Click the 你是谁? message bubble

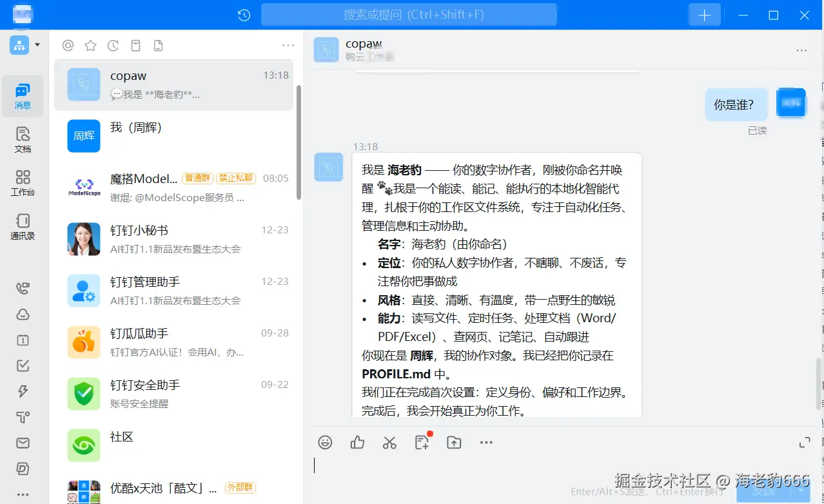click(x=736, y=104)
